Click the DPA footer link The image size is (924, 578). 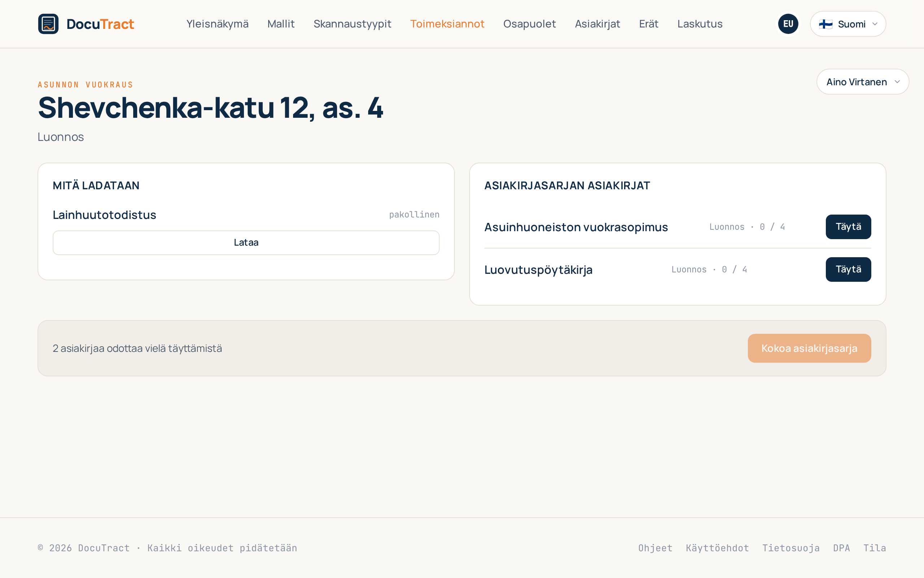click(842, 548)
